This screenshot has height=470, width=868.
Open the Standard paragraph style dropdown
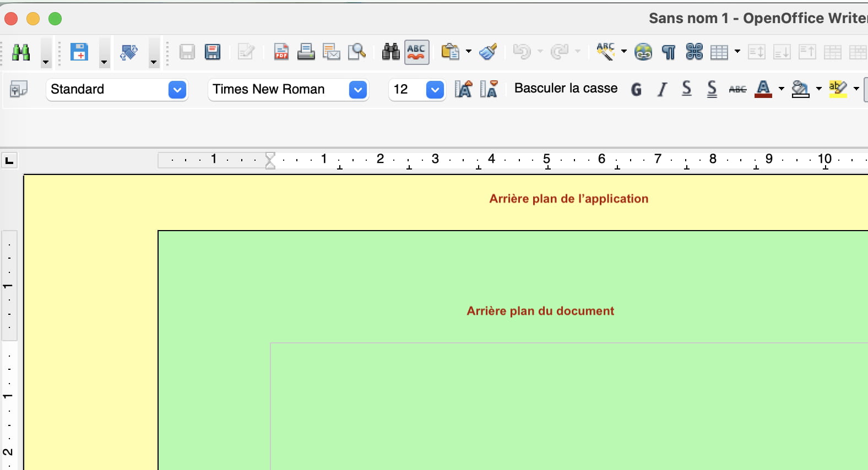click(x=177, y=90)
